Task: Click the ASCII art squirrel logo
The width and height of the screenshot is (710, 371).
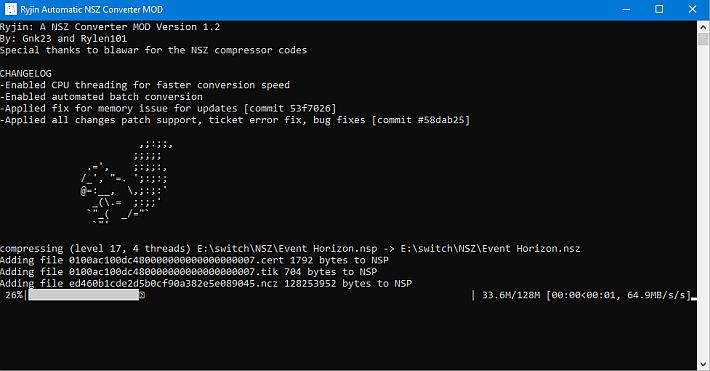Action: [x=124, y=183]
